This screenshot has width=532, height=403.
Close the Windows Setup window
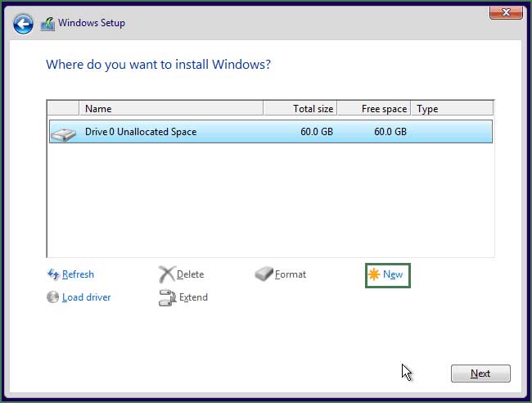click(506, 13)
